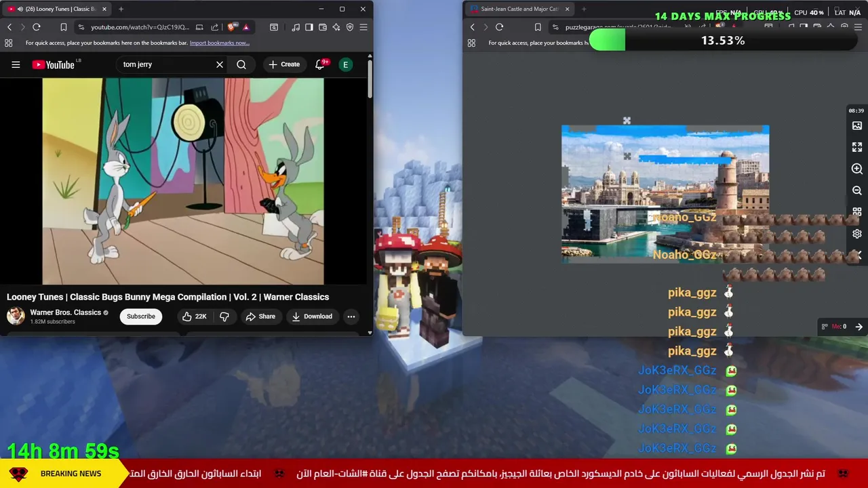Screen dimensions: 868x488
Task: Open Brave Rewards triangle icon
Action: [x=246, y=27]
